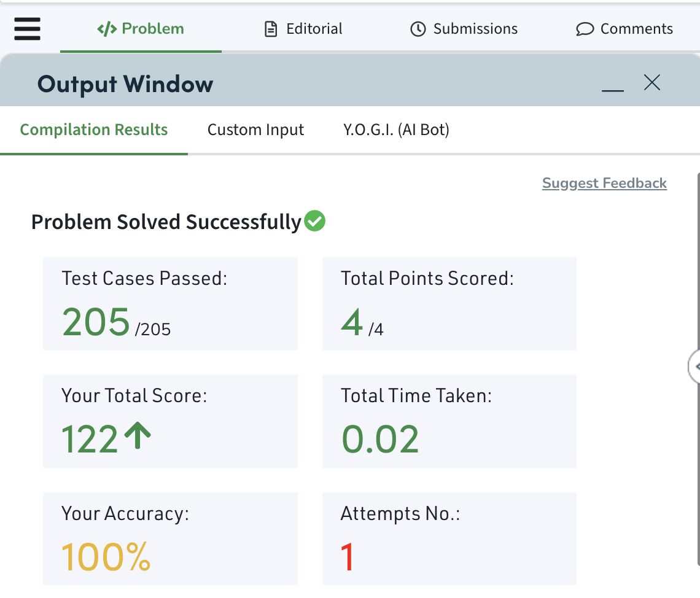Minimize the Output Window panel
The image size is (700, 598).
click(x=613, y=90)
